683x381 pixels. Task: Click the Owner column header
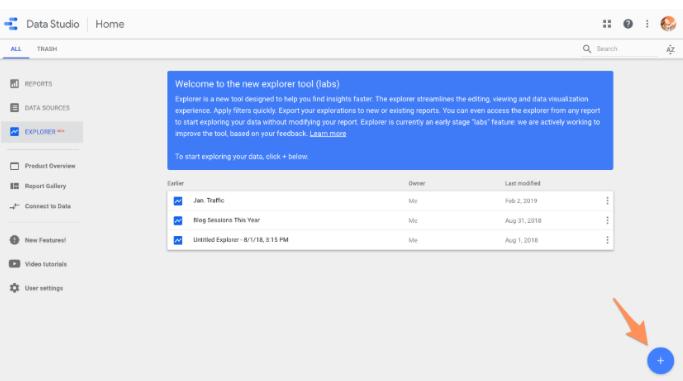tap(417, 183)
